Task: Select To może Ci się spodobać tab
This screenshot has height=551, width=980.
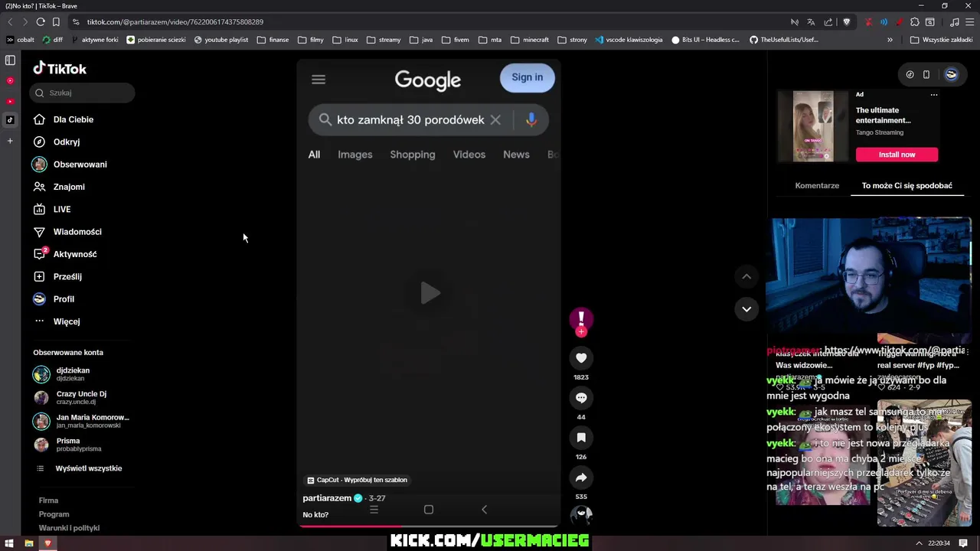Action: point(907,185)
